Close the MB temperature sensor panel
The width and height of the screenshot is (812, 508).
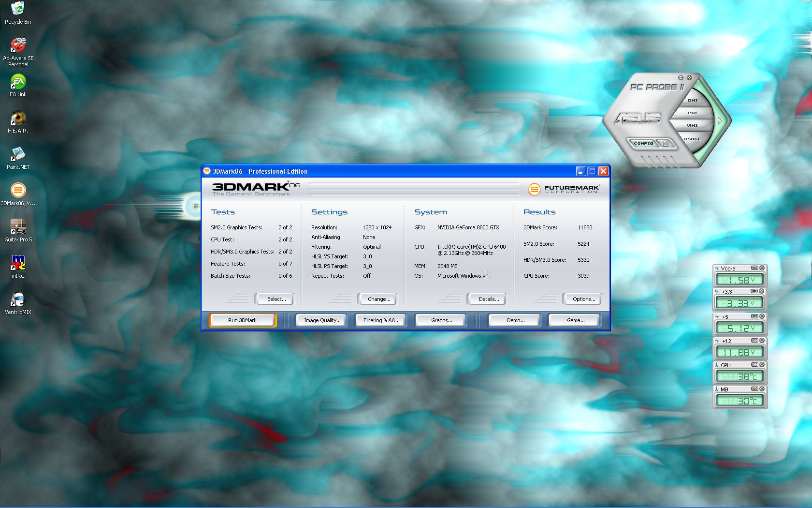pos(762,389)
